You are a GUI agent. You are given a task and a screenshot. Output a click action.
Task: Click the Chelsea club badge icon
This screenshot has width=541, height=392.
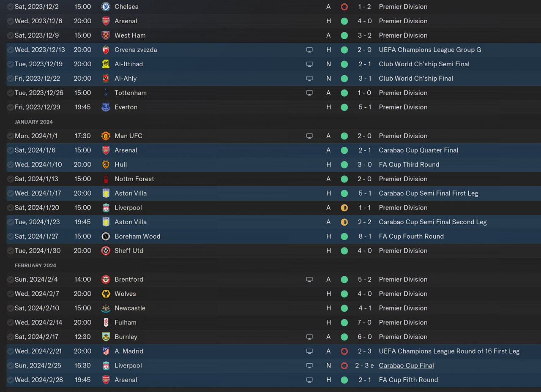tap(106, 7)
